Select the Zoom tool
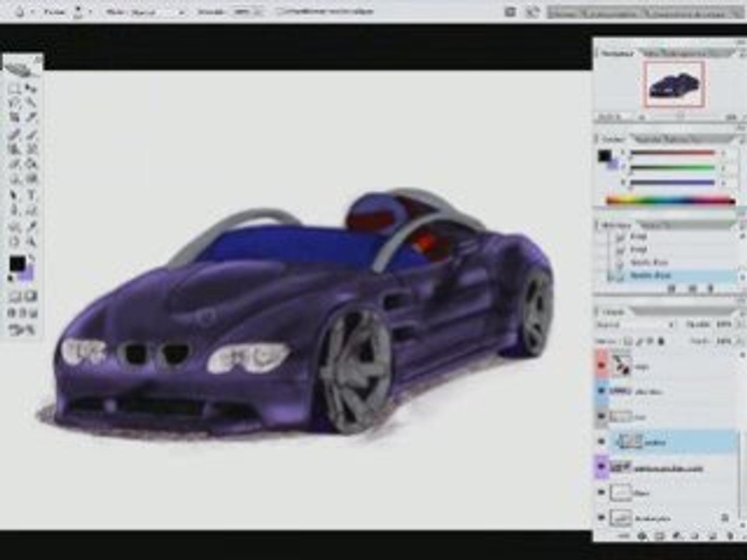The image size is (747, 560). pyautogui.click(x=31, y=241)
